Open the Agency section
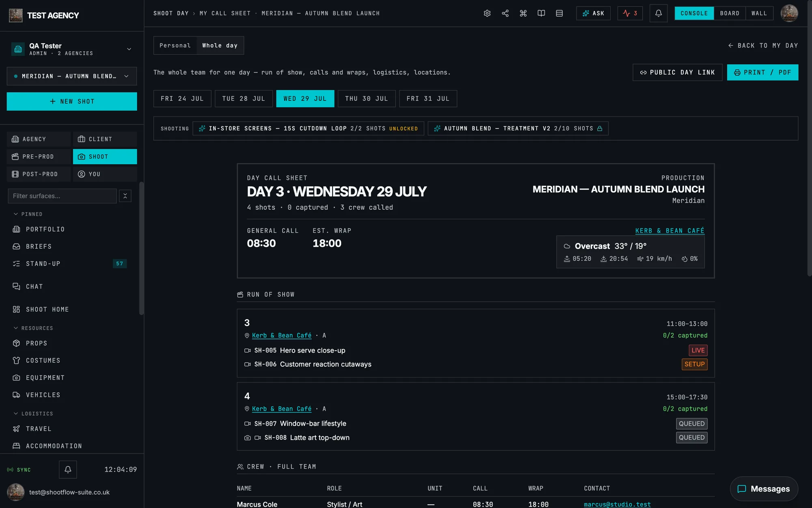The height and width of the screenshot is (508, 812). coord(39,139)
